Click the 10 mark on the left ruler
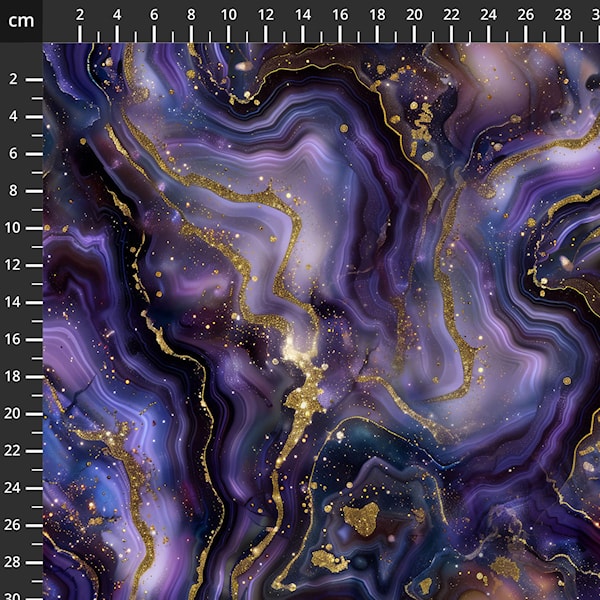Image resolution: width=600 pixels, height=600 pixels. tap(16, 227)
